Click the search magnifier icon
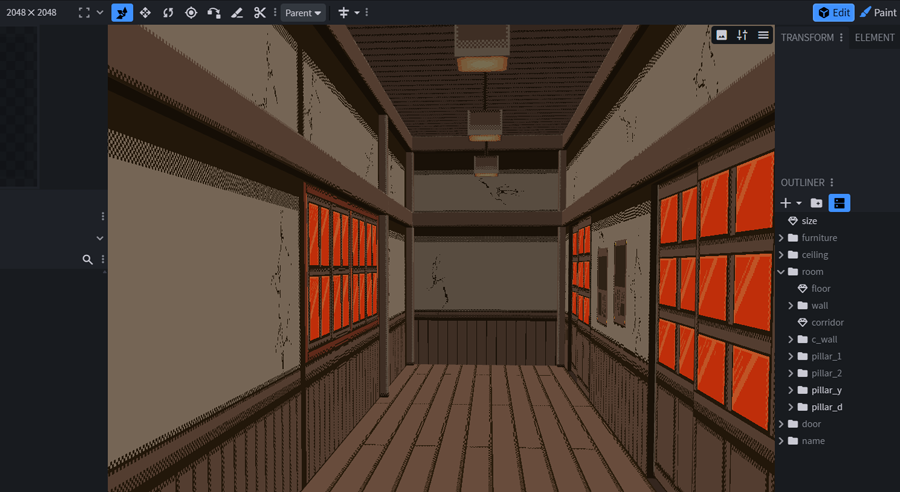 pyautogui.click(x=88, y=259)
